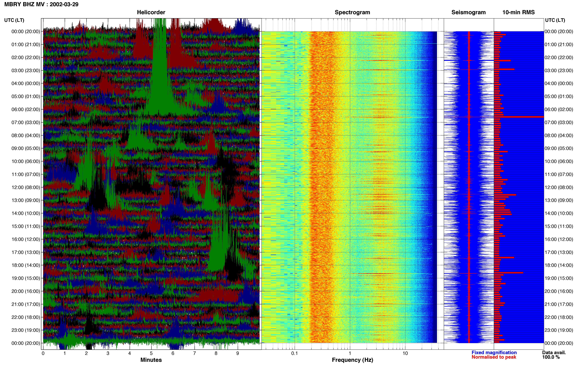Select the left-axis time label "18:00 (14:00)"
Screen dimensions: 588x368
click(26, 265)
